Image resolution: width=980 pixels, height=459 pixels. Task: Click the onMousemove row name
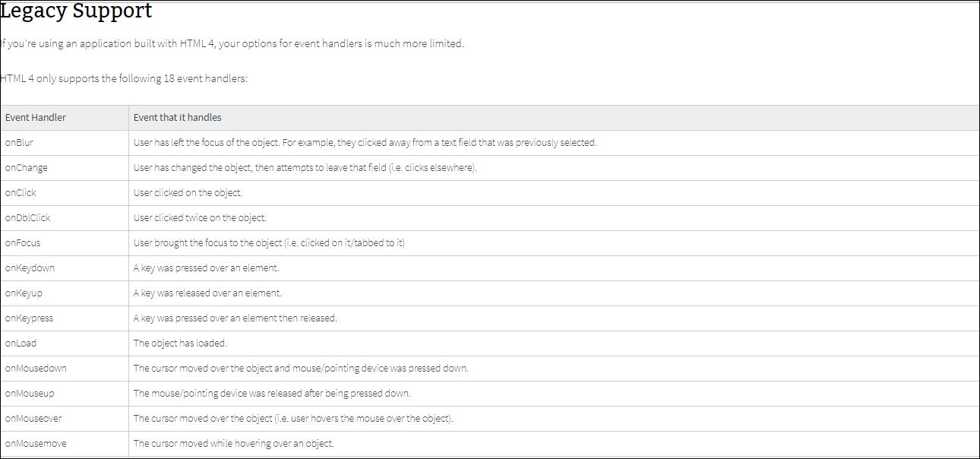[x=36, y=443]
